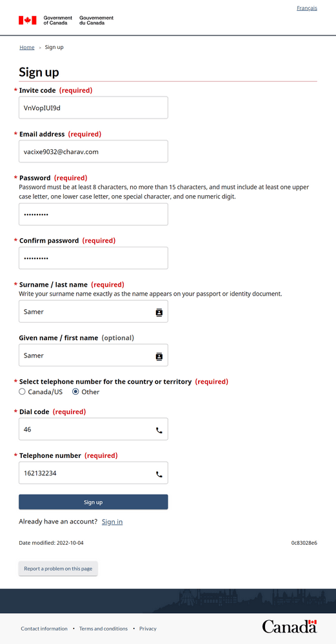Click Report a problem on this page
336x644 pixels.
click(x=58, y=569)
